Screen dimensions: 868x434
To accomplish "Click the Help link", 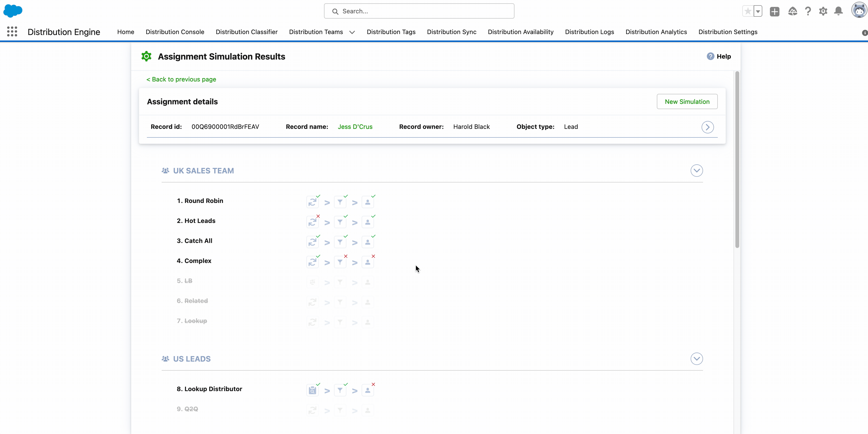I will point(723,56).
